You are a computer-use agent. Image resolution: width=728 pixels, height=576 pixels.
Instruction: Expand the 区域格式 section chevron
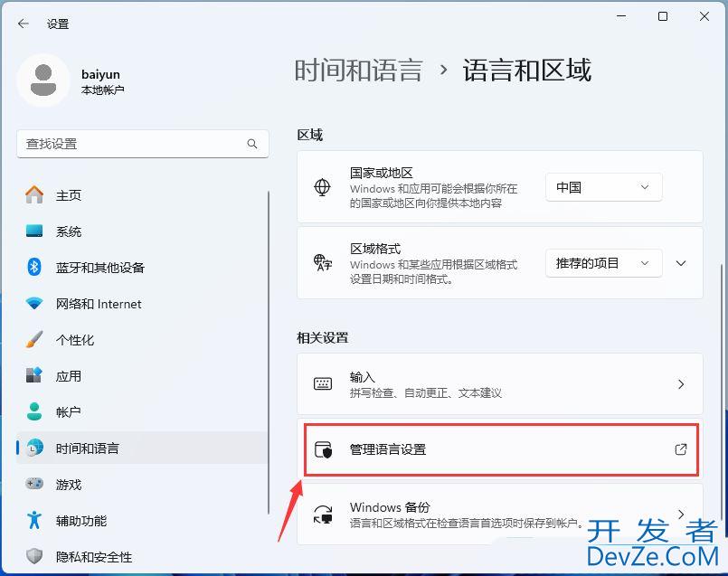(681, 263)
